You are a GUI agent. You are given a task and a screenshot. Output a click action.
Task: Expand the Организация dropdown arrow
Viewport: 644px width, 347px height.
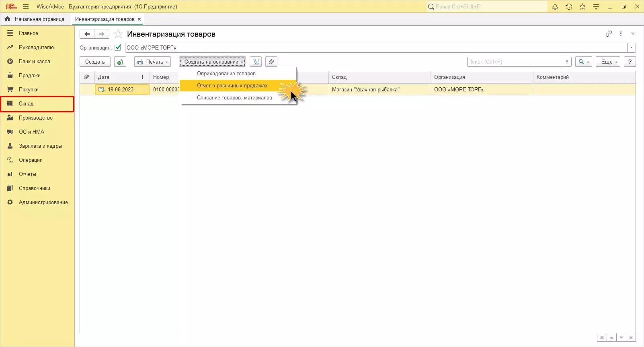(632, 48)
